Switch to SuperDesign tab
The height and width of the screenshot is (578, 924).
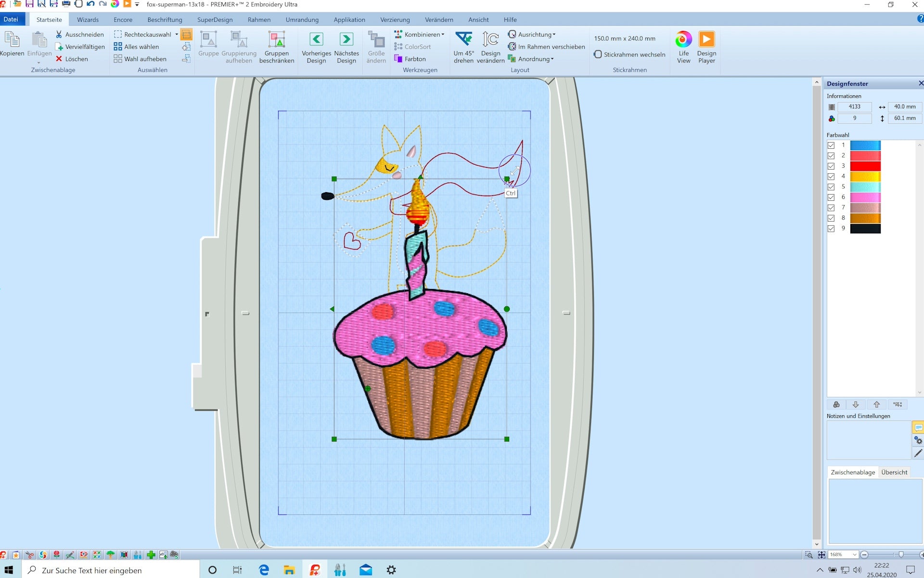[x=215, y=20]
